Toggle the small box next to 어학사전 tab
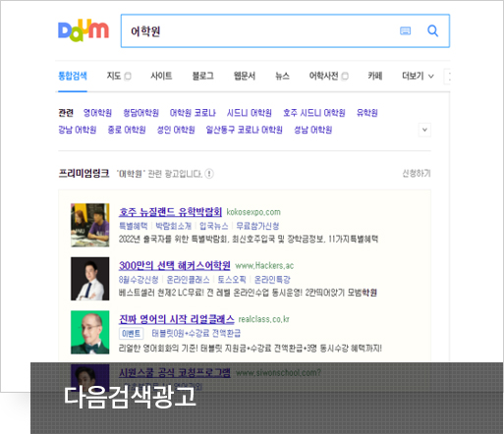The height and width of the screenshot is (434, 504). pyautogui.click(x=345, y=77)
